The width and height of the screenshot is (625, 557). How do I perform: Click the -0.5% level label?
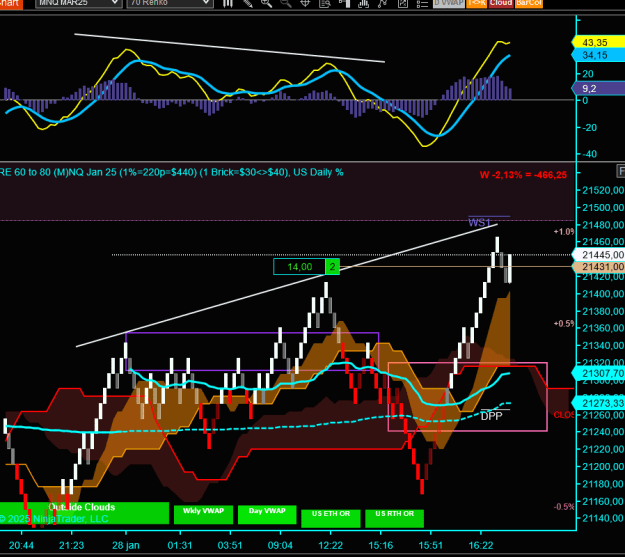click(x=564, y=507)
